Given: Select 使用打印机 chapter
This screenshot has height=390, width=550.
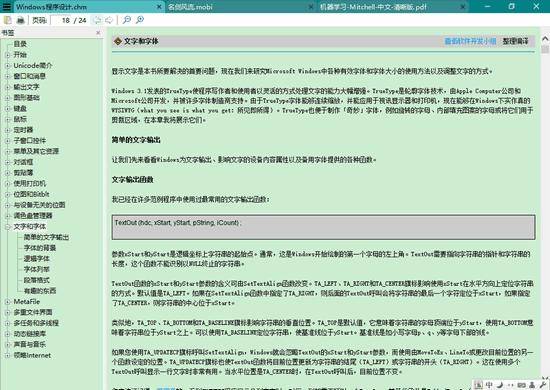Looking at the screenshot, I should [x=30, y=183].
